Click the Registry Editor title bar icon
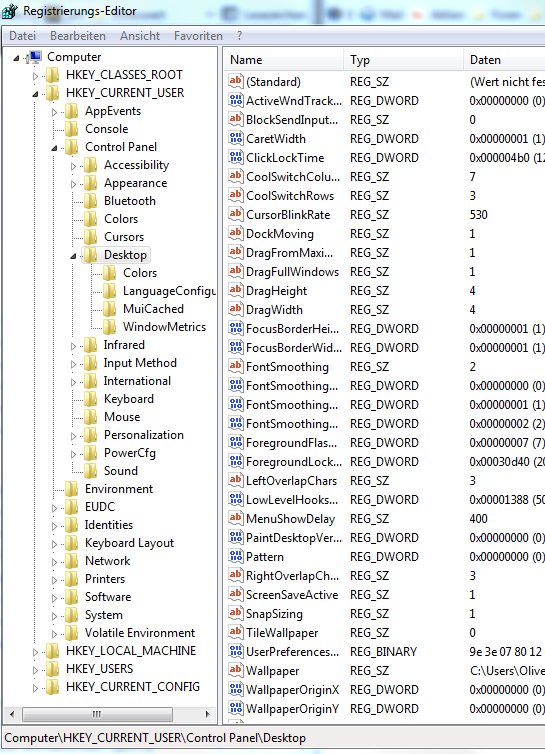545x754 pixels. 10,11
